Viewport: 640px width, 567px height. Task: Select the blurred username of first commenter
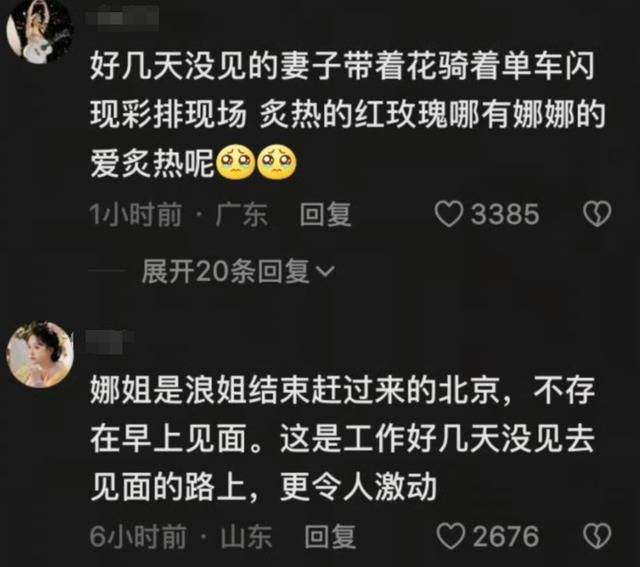(x=122, y=18)
